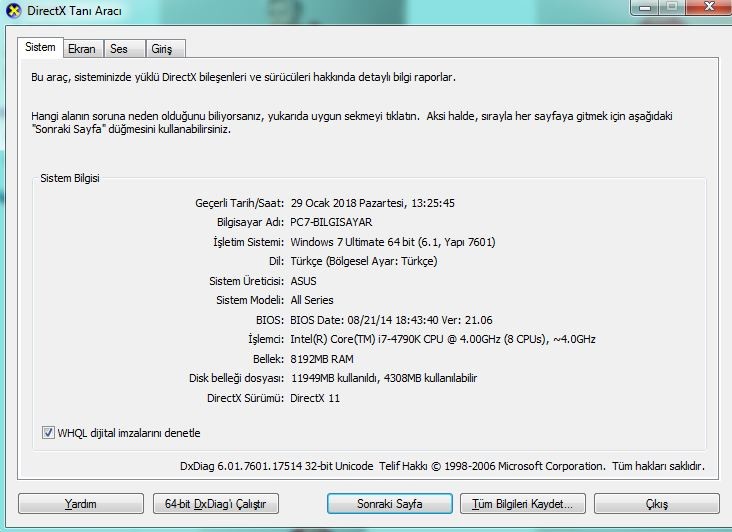Click the BIOS label
The width and height of the screenshot is (732, 532).
click(269, 320)
